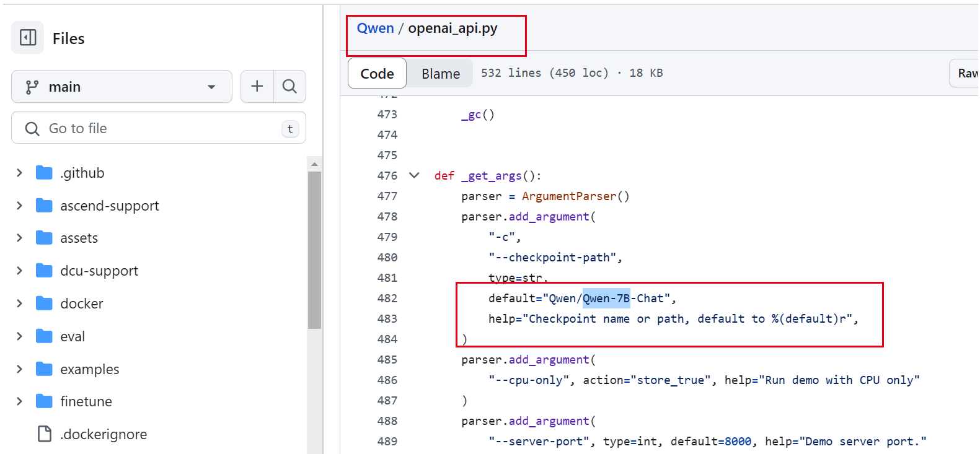Screen dimensions: 980x454
Task: Click the highlighted Qwen-7B text
Action: click(x=606, y=298)
